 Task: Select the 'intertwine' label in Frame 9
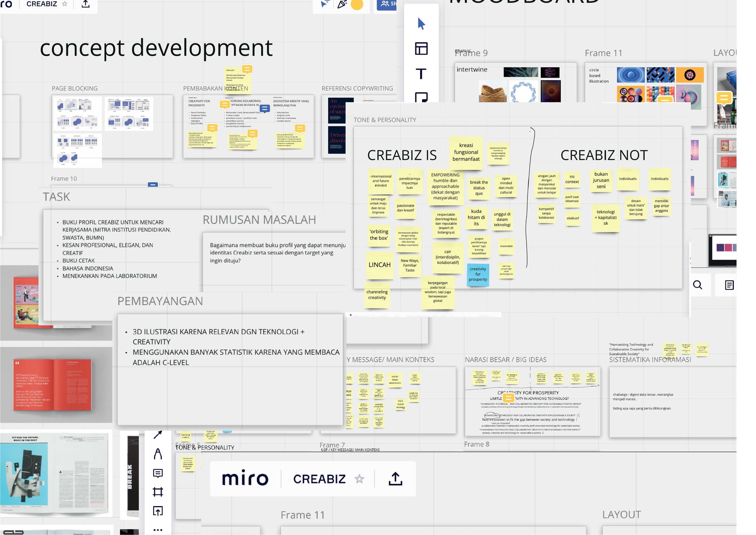click(x=472, y=69)
